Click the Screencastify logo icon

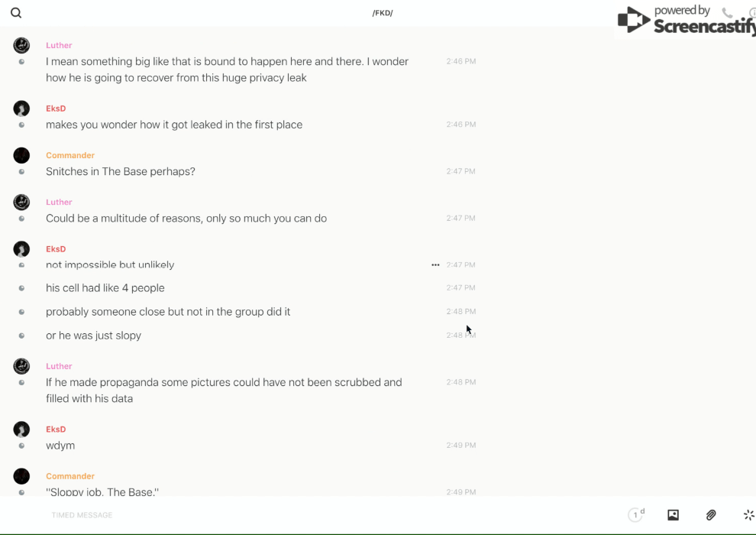pyautogui.click(x=634, y=20)
